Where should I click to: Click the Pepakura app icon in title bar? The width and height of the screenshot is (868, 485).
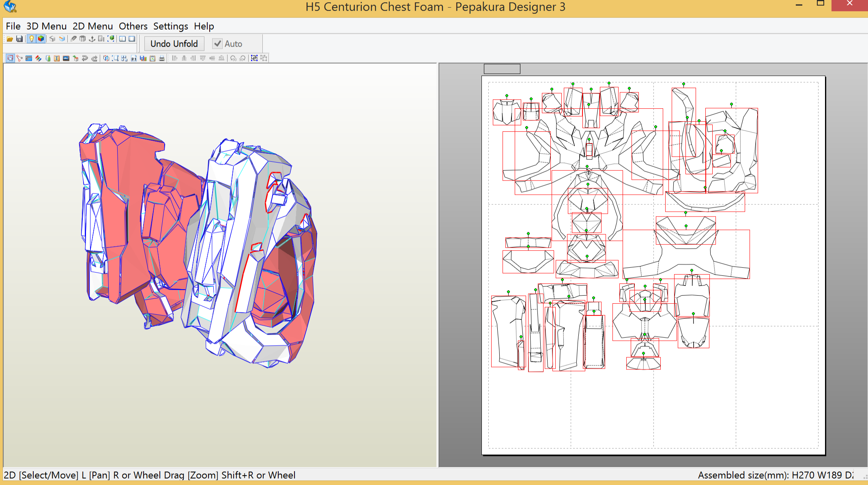(10, 6)
